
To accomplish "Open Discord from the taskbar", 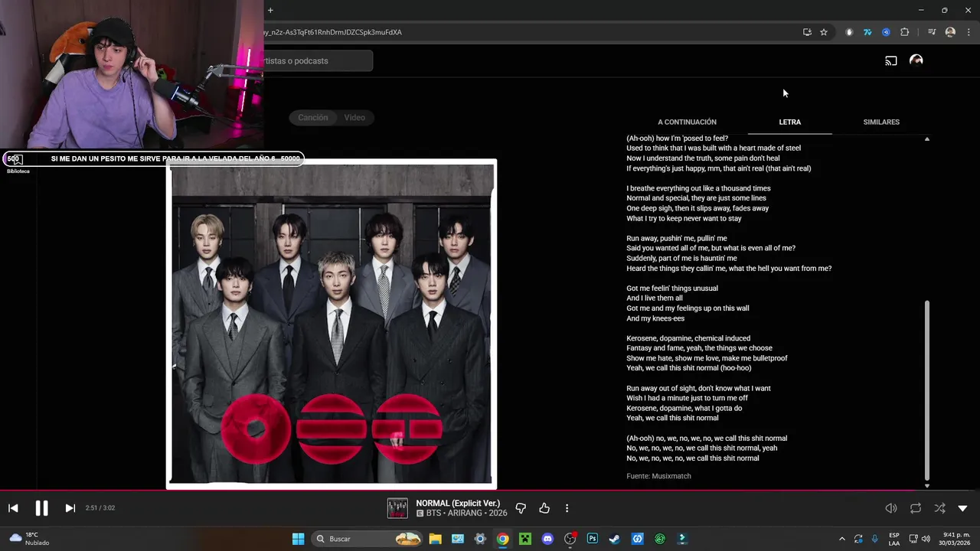I will [547, 539].
